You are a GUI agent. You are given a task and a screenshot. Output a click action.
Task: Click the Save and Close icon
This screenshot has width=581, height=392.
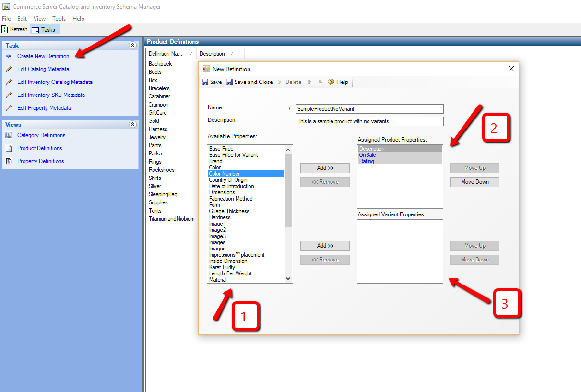click(x=229, y=82)
